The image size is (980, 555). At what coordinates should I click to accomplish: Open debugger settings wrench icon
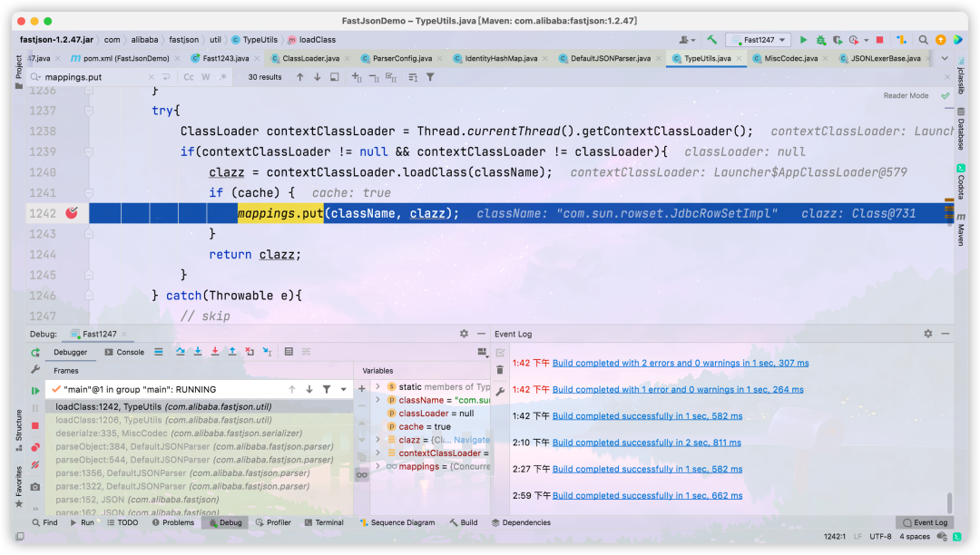[35, 370]
